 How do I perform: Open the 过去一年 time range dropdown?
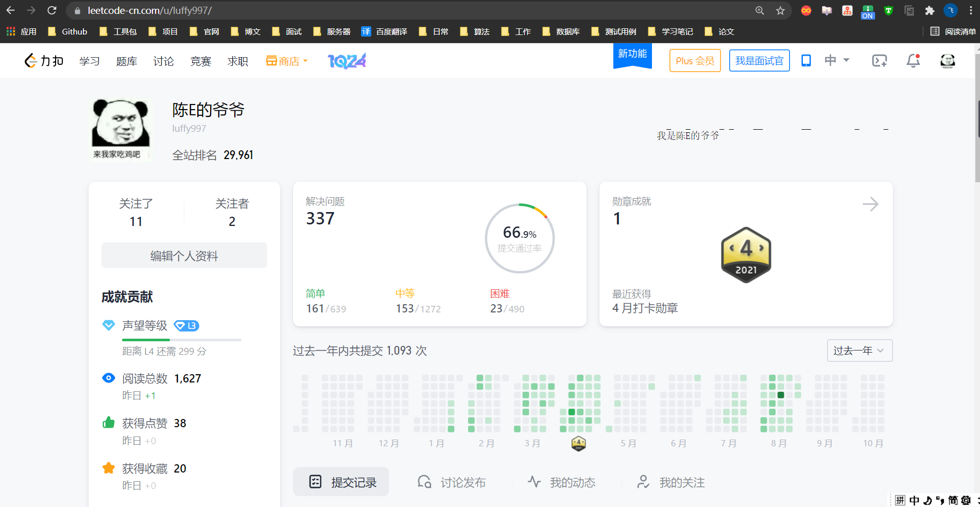pyautogui.click(x=859, y=351)
